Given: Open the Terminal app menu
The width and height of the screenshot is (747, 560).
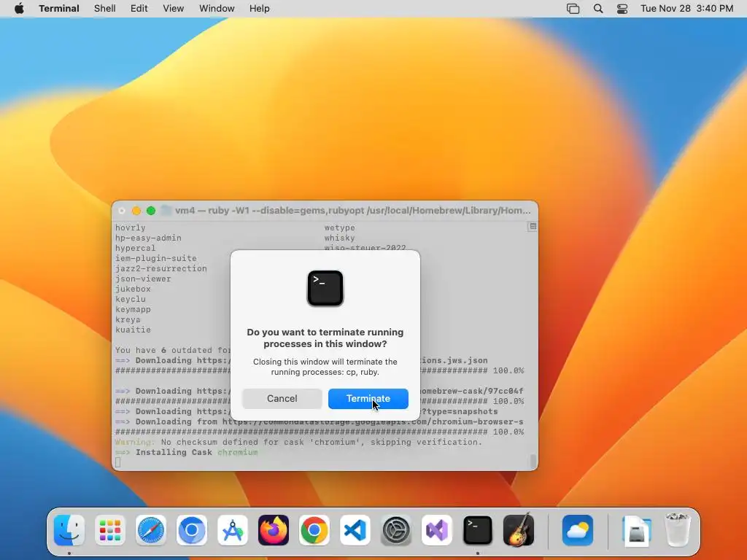Looking at the screenshot, I should pos(59,9).
